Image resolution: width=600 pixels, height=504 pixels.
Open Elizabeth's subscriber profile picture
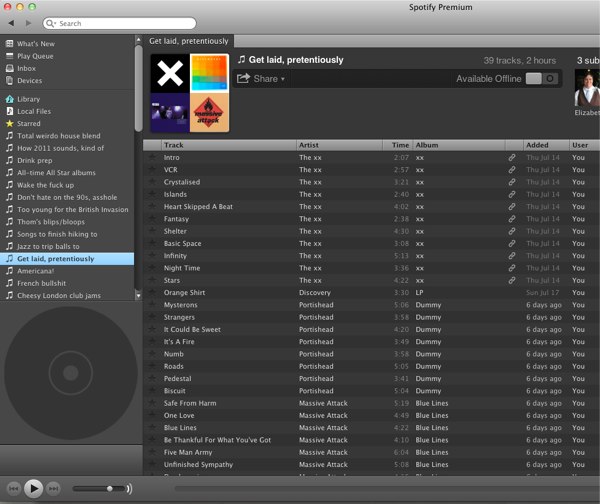coord(587,88)
